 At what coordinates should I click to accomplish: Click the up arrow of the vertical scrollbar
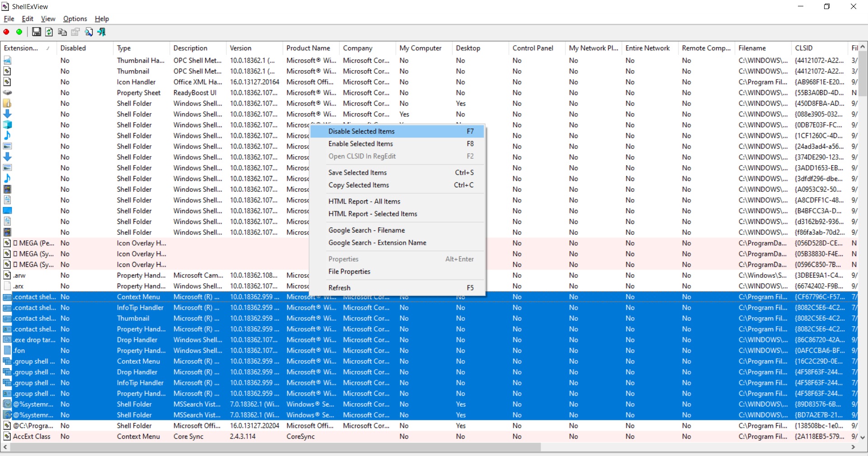pyautogui.click(x=863, y=46)
